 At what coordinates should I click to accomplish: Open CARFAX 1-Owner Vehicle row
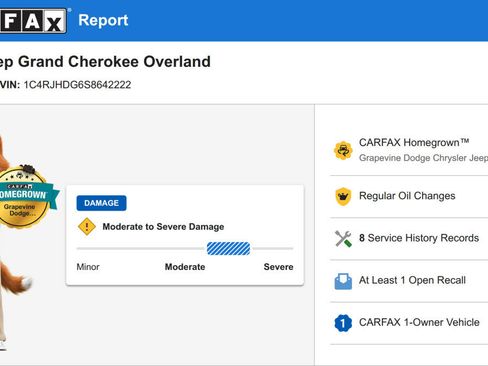click(x=409, y=323)
